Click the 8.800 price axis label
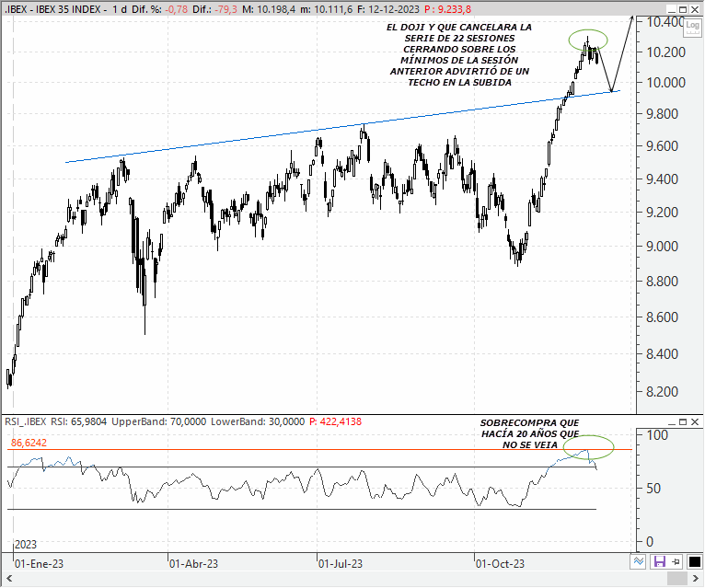 (x=662, y=282)
